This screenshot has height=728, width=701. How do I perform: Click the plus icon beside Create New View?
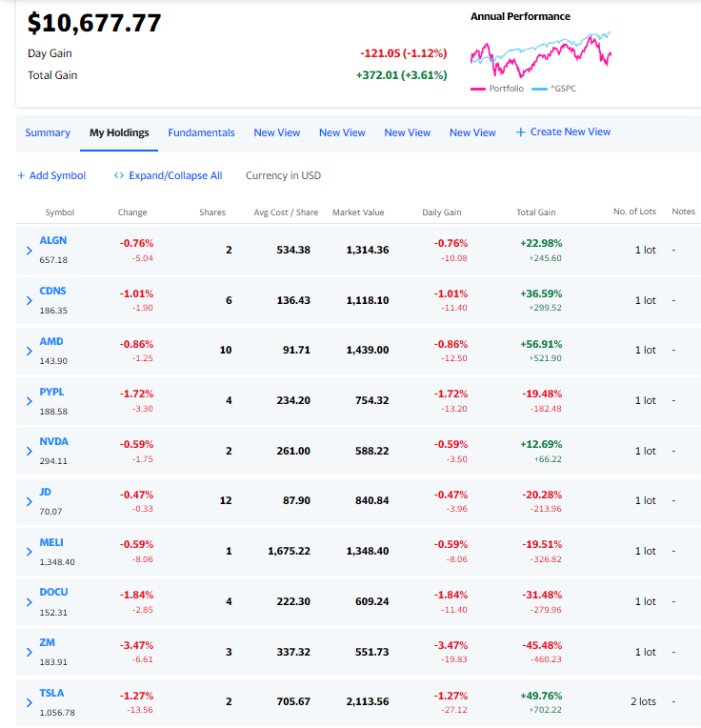[x=521, y=132]
